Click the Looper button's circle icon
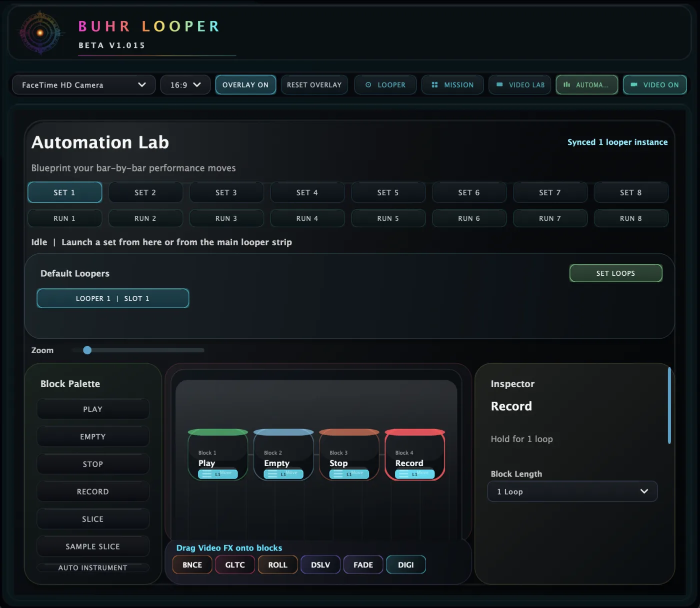This screenshot has width=700, height=608. [368, 85]
